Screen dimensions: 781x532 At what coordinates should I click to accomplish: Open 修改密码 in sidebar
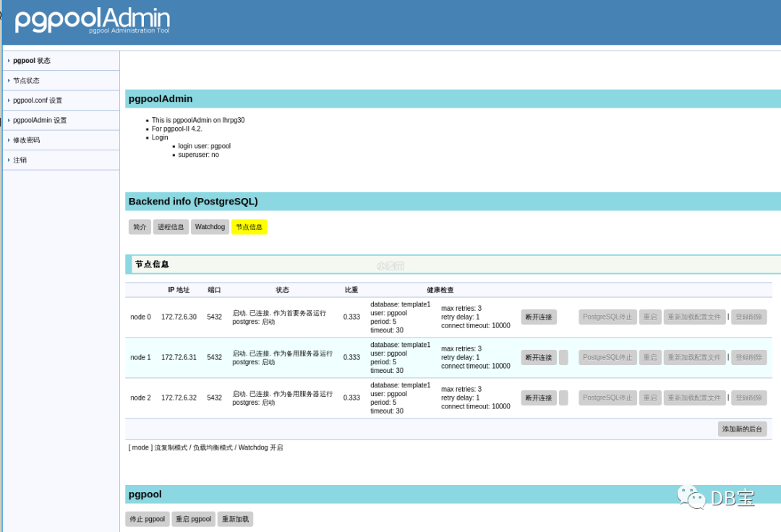(26, 140)
